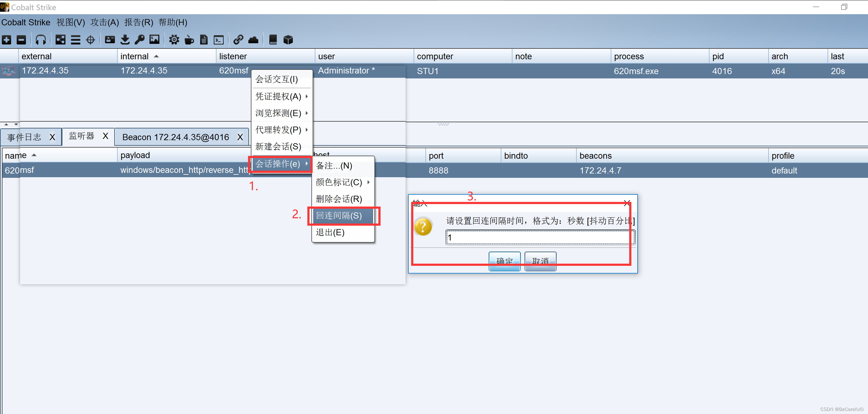Click the cloud manage web server icon

(x=253, y=40)
